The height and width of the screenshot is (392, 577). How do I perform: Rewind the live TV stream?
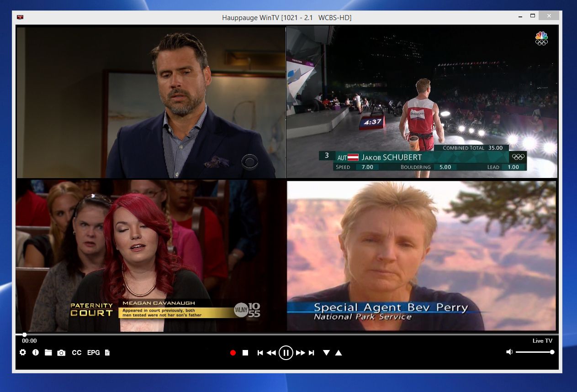(x=271, y=353)
